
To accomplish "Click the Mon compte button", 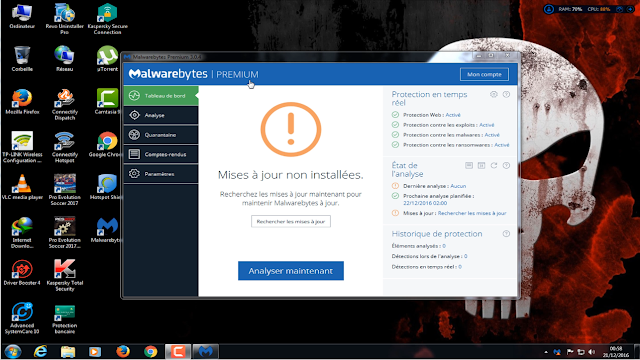I will tap(484, 74).
